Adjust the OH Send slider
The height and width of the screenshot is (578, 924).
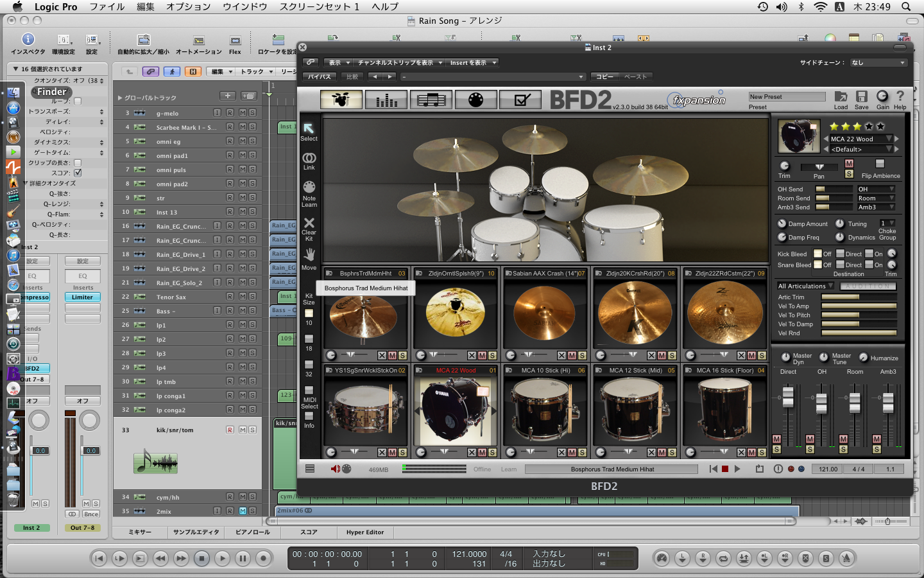(834, 189)
